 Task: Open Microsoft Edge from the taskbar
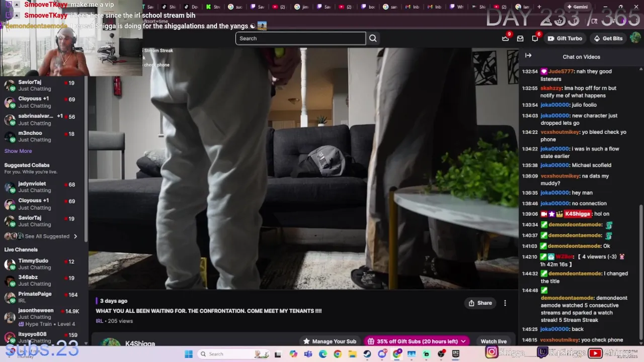click(323, 354)
